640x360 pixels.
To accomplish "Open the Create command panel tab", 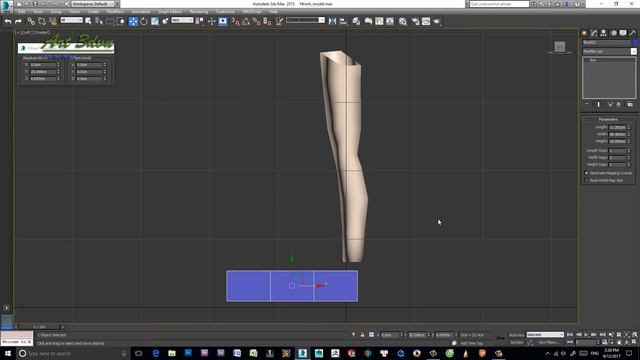I will tap(584, 33).
